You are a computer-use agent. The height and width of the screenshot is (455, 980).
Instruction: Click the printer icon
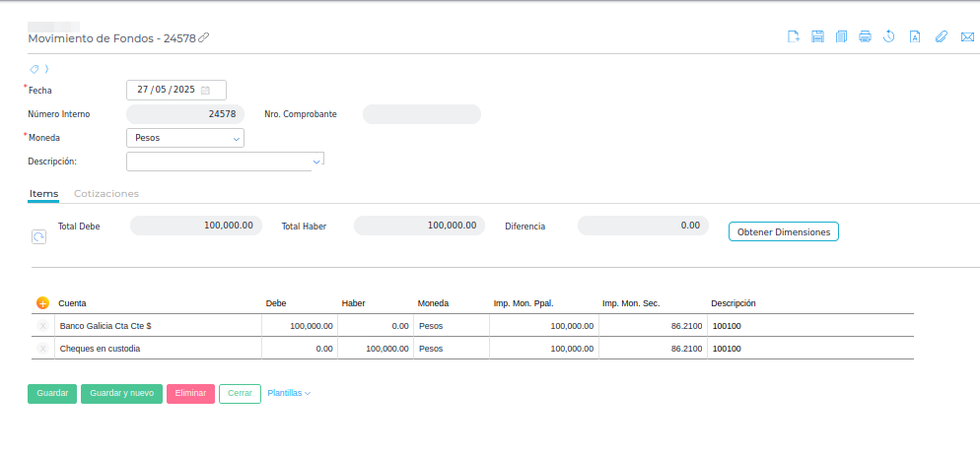tap(865, 37)
